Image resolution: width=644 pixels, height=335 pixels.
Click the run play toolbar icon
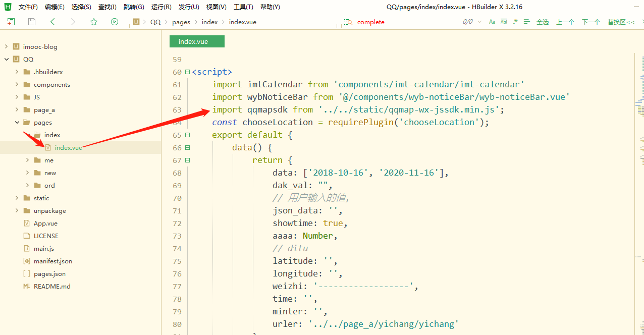115,22
